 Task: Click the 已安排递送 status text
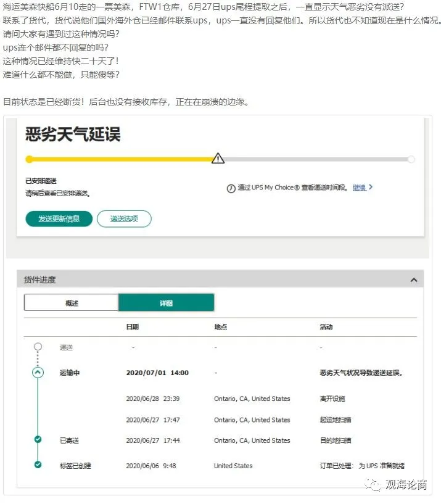(41, 181)
